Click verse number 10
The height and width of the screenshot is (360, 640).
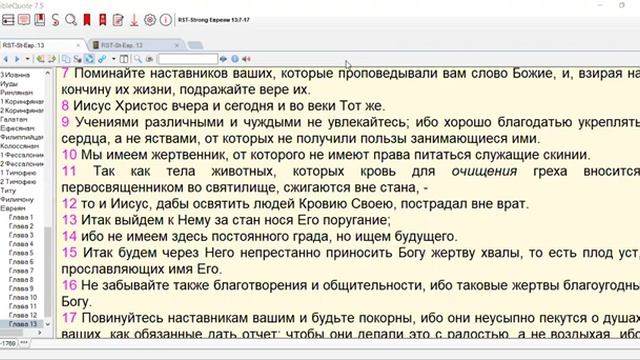pos(69,155)
